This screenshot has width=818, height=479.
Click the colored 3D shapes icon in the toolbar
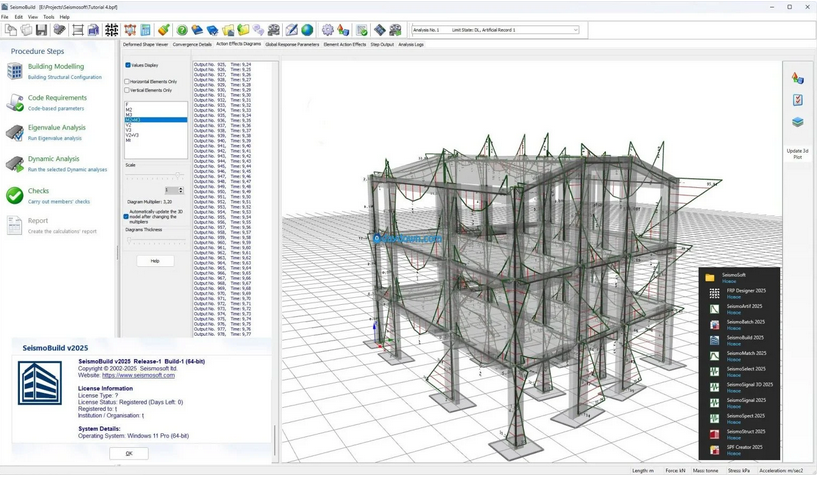343,30
